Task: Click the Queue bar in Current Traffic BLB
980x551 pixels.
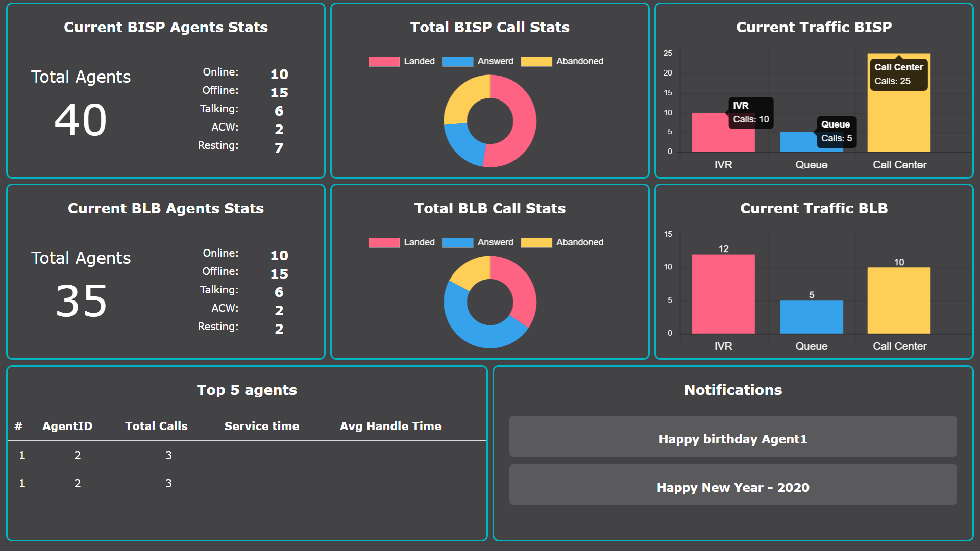Action: (812, 317)
